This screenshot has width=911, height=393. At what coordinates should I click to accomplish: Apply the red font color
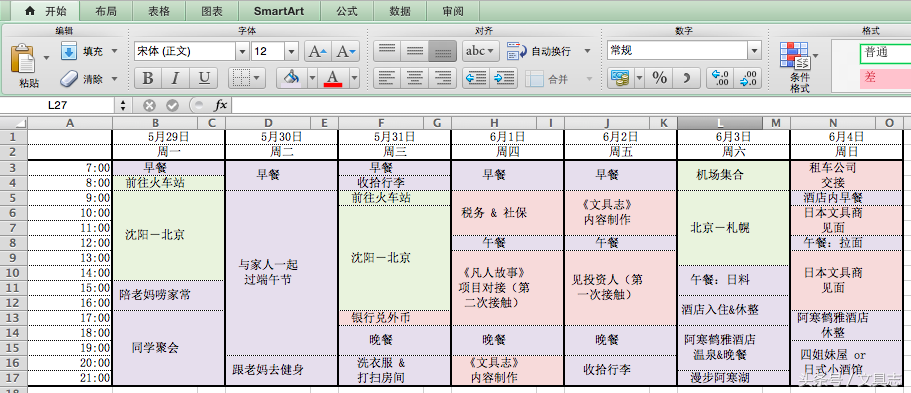pyautogui.click(x=333, y=78)
